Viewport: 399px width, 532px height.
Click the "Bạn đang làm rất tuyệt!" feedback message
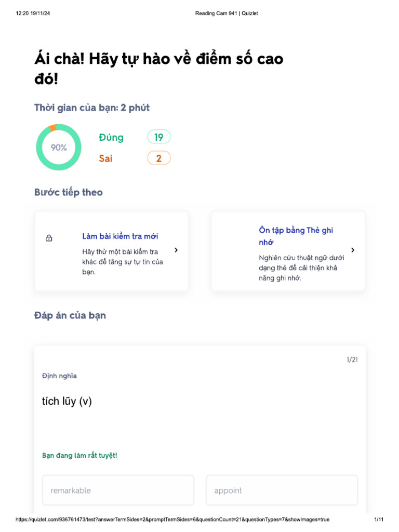pyautogui.click(x=79, y=456)
